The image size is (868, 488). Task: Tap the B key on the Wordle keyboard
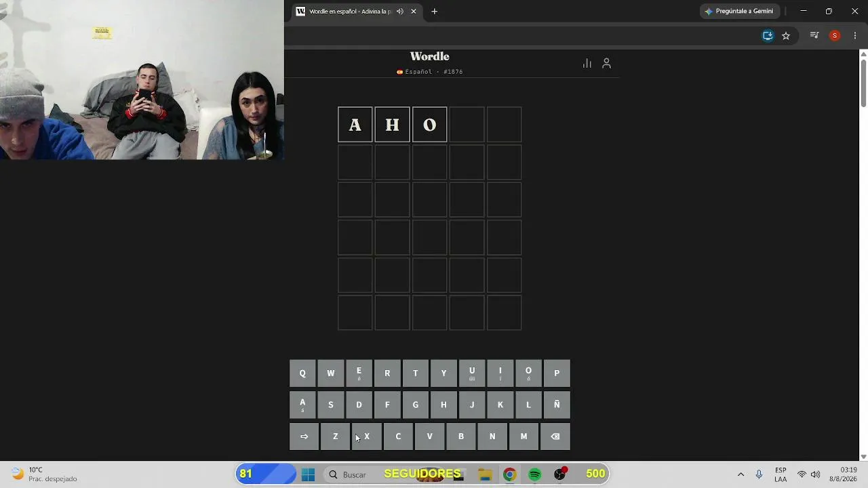pos(461,436)
